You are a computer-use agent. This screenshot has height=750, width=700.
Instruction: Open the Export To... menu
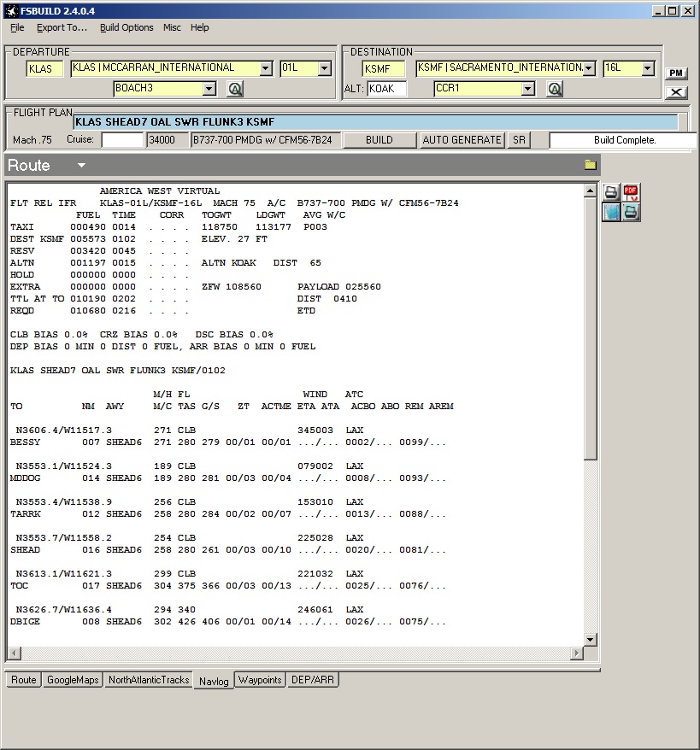click(x=62, y=27)
